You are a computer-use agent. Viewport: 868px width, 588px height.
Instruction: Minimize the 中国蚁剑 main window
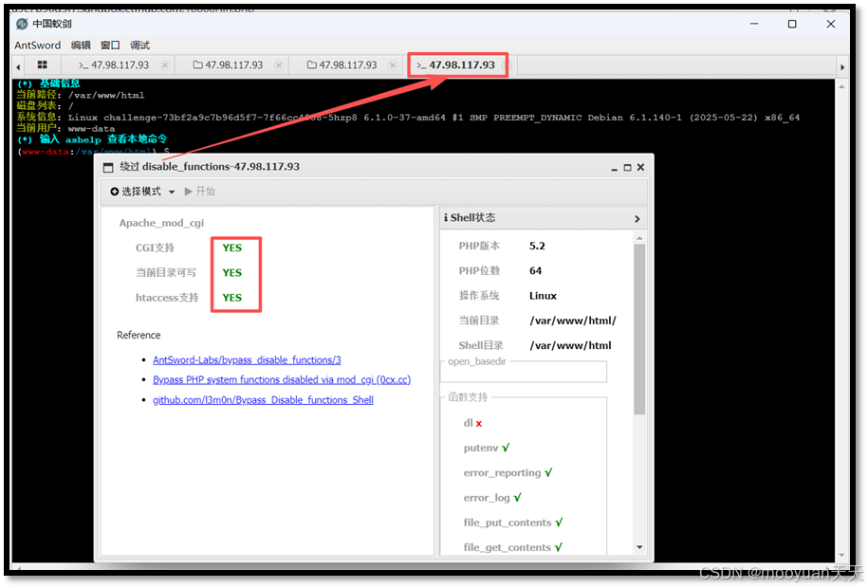click(x=754, y=24)
